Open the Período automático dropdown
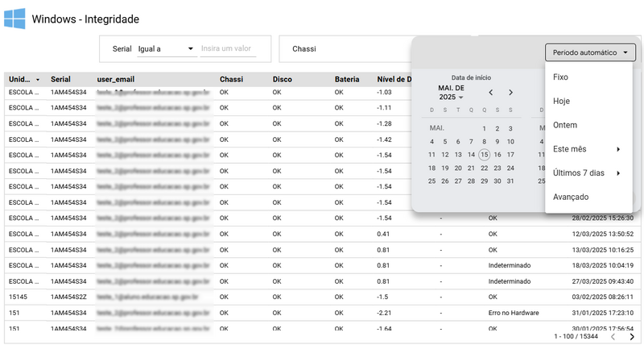The image size is (644, 345). (x=590, y=52)
